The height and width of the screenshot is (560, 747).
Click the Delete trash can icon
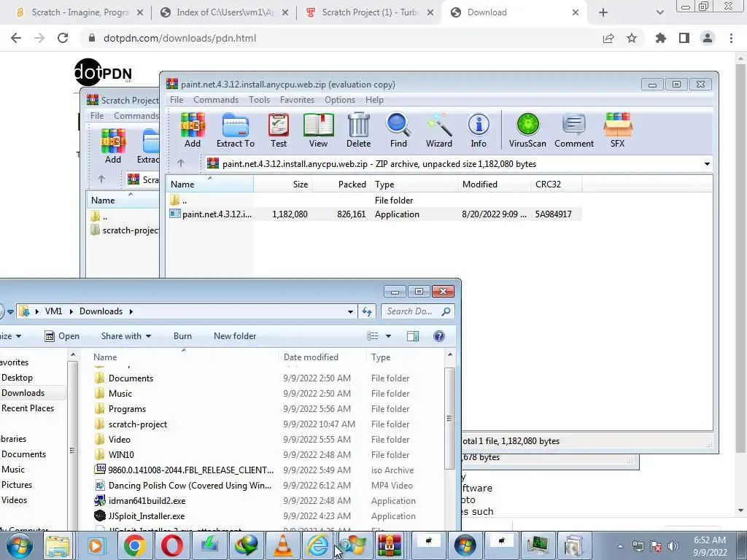point(358,131)
